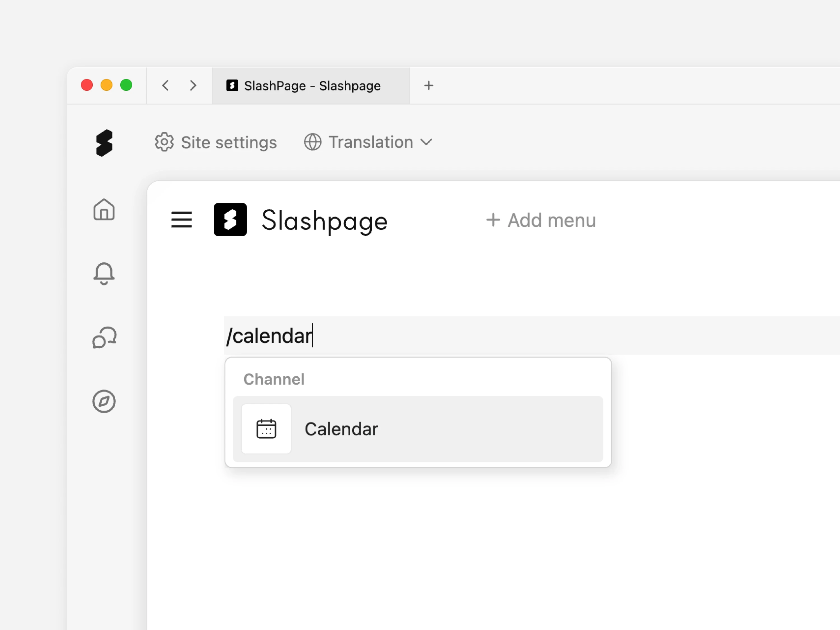Go forward with the browser forward arrow

point(193,85)
